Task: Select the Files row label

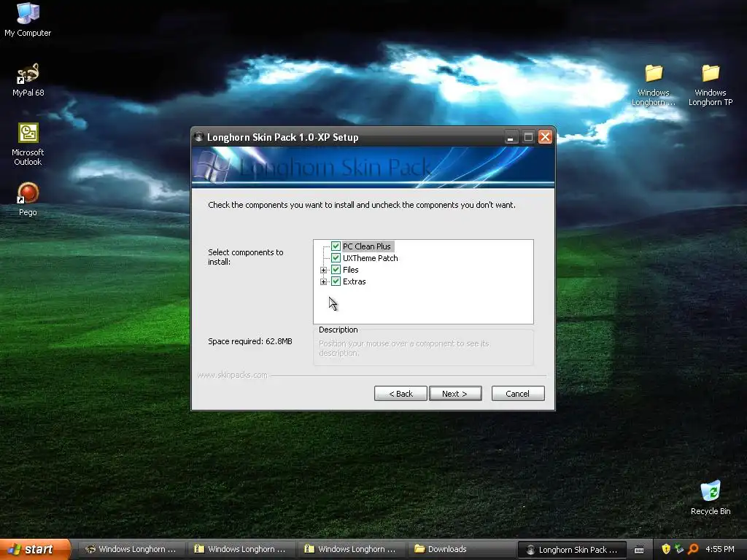Action: (x=351, y=270)
